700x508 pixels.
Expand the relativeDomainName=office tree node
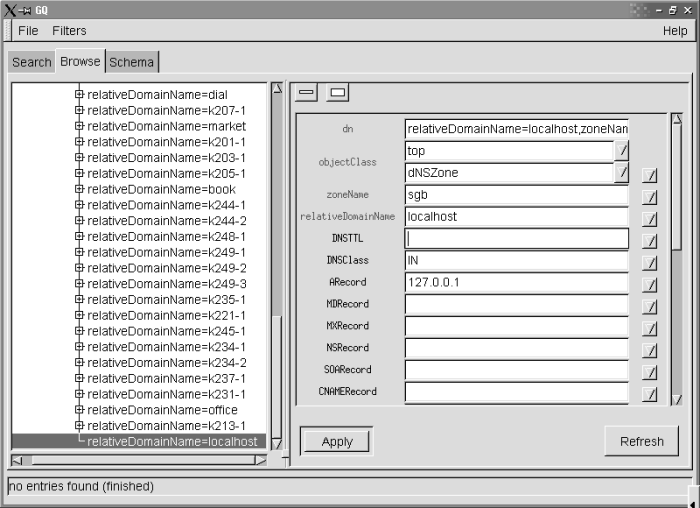[80, 410]
